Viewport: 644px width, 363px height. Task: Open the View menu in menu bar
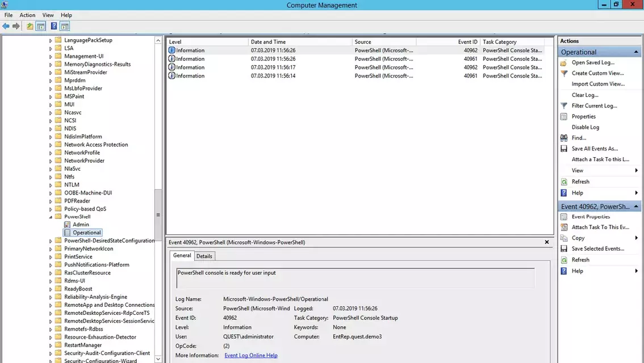tap(48, 15)
